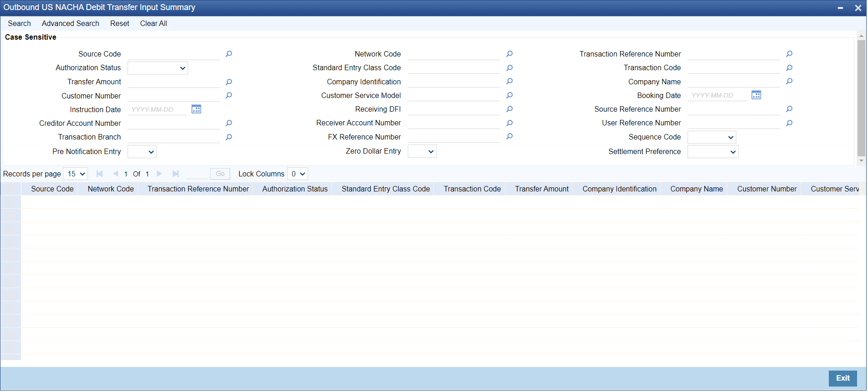Sort by Company Name column header

(x=697, y=189)
